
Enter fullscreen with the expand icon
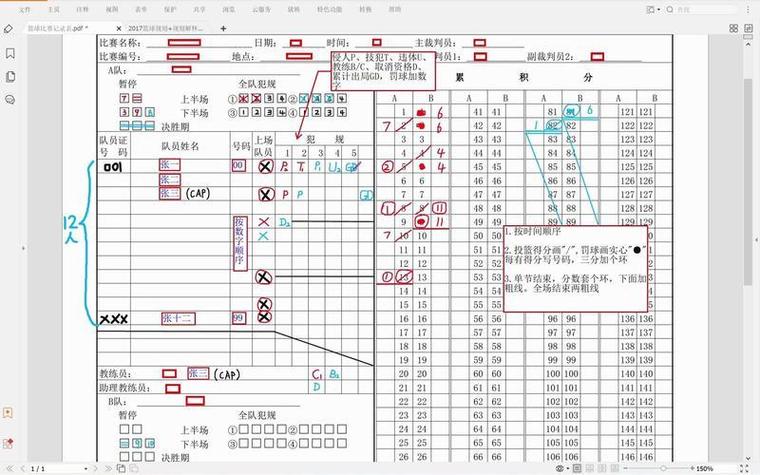tap(744, 469)
